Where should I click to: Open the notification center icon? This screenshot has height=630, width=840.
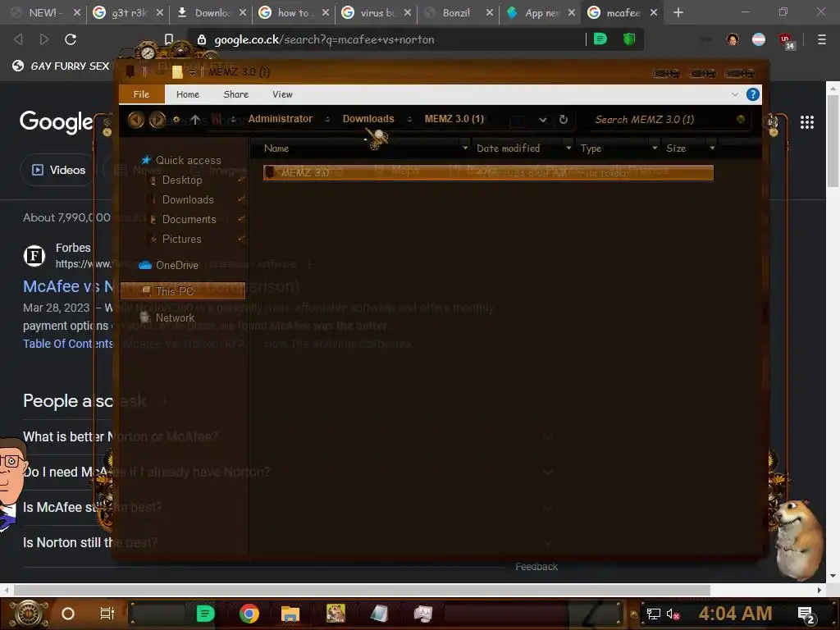(x=806, y=615)
